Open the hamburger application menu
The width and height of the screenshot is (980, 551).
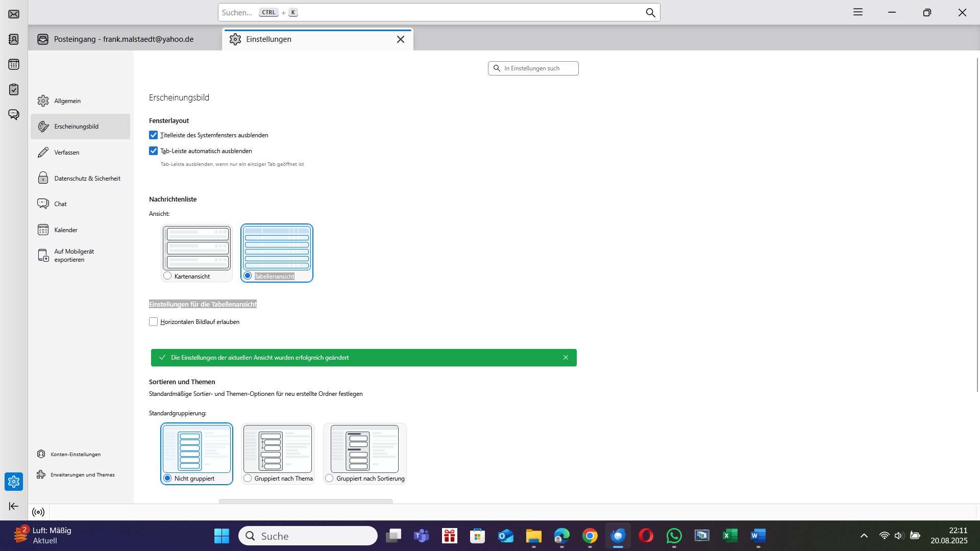pyautogui.click(x=857, y=12)
